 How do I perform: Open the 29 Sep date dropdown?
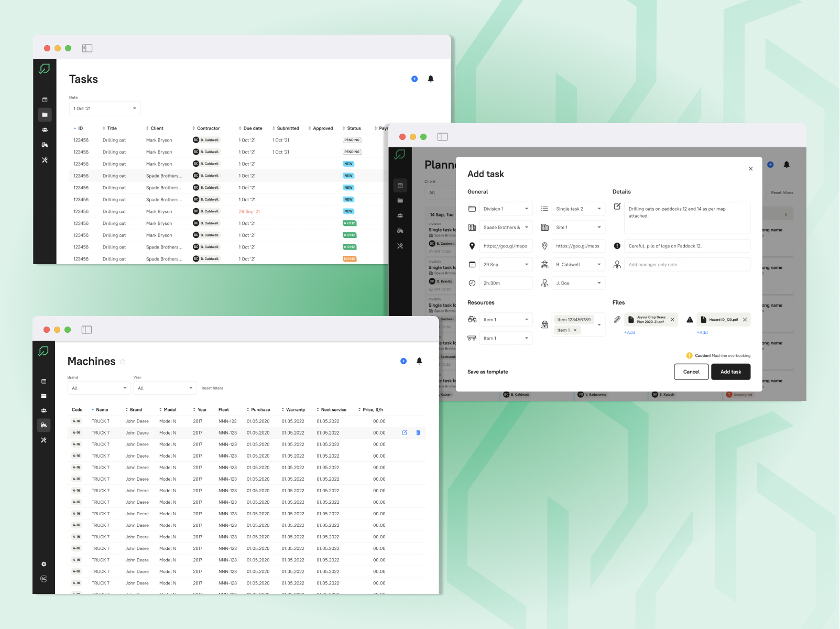[506, 265]
